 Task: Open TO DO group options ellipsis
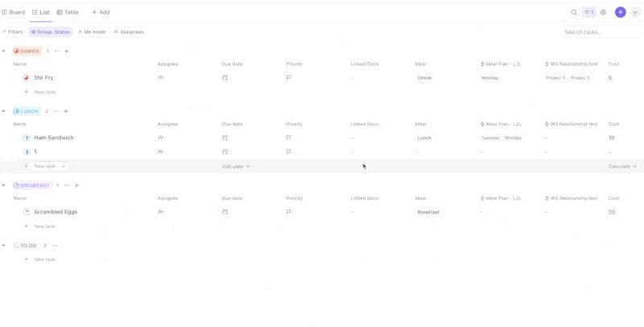[x=55, y=246]
